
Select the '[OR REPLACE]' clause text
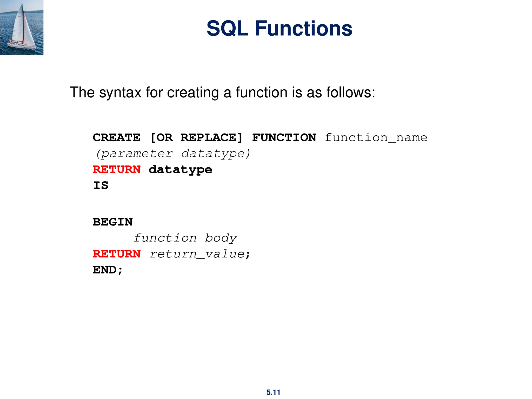pyautogui.click(x=196, y=138)
